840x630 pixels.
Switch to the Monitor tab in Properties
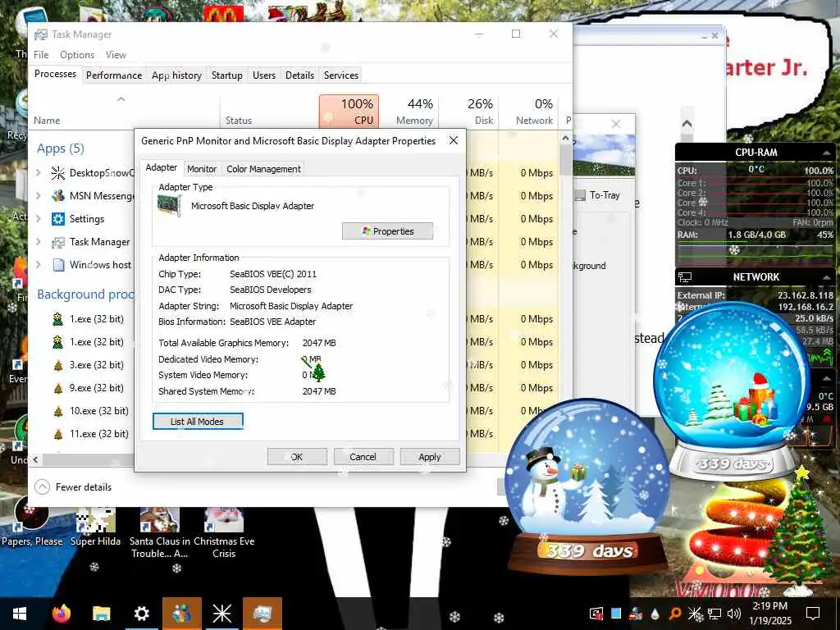point(202,169)
